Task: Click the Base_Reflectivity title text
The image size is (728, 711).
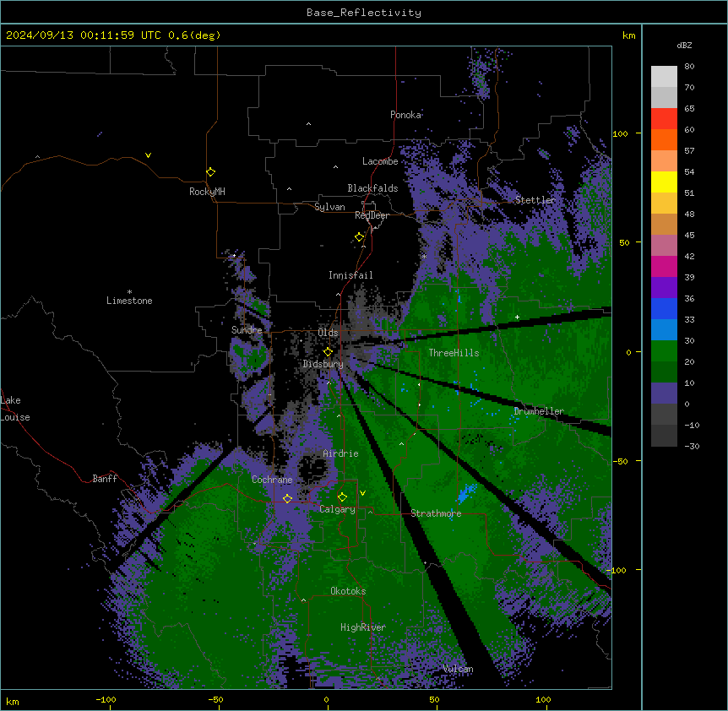Action: [364, 13]
